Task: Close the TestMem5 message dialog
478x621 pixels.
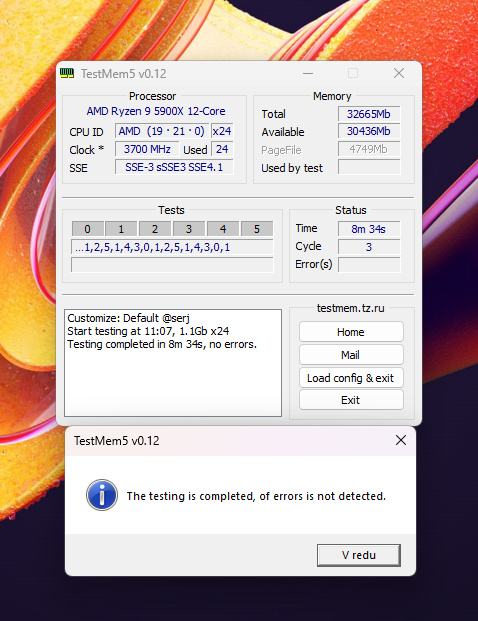Action: (x=401, y=440)
